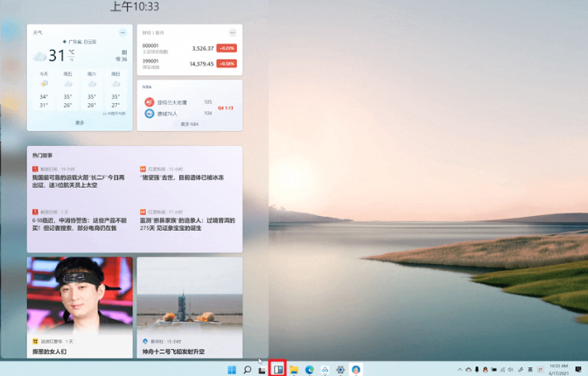Image resolution: width=588 pixels, height=376 pixels.
Task: Open the Windows Start menu
Action: click(x=232, y=370)
